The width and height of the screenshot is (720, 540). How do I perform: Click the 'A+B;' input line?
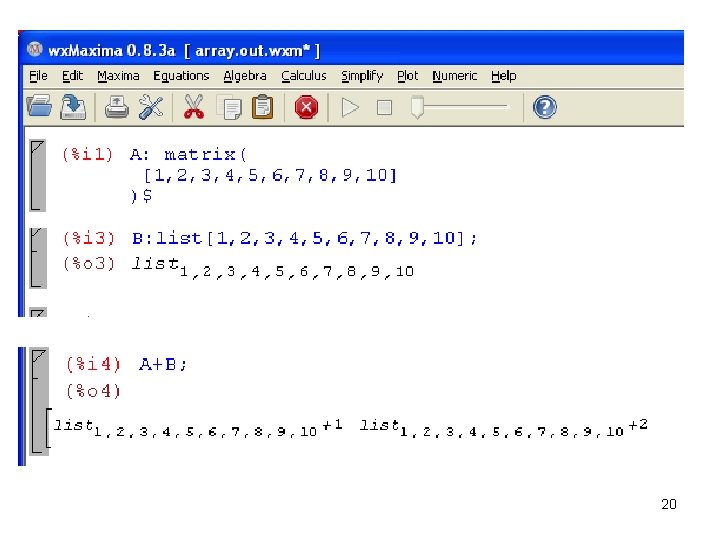pos(163,365)
